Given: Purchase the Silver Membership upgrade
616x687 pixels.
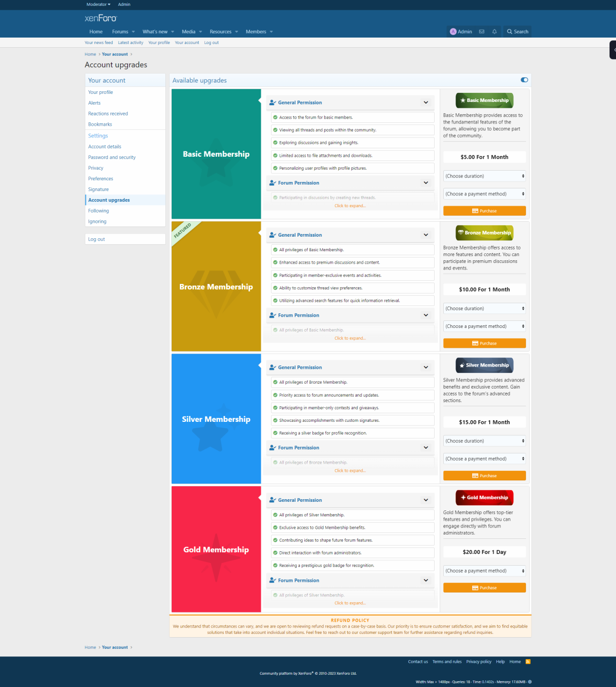Looking at the screenshot, I should (484, 476).
